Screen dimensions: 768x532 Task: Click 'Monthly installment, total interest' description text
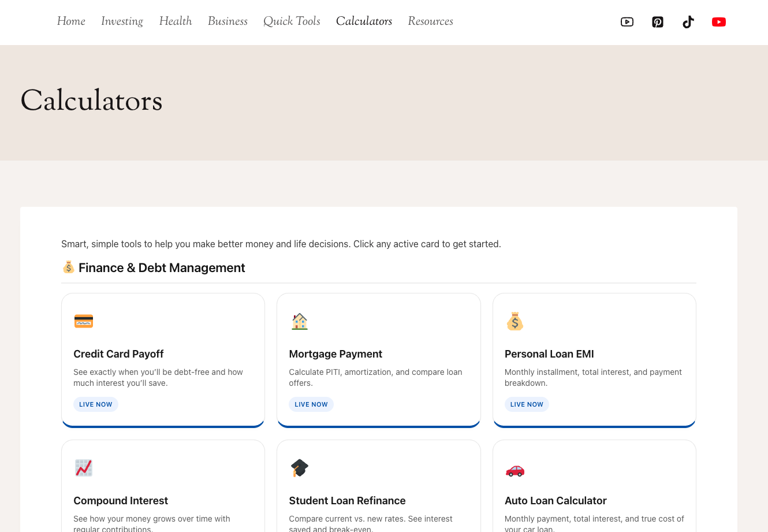point(593,378)
